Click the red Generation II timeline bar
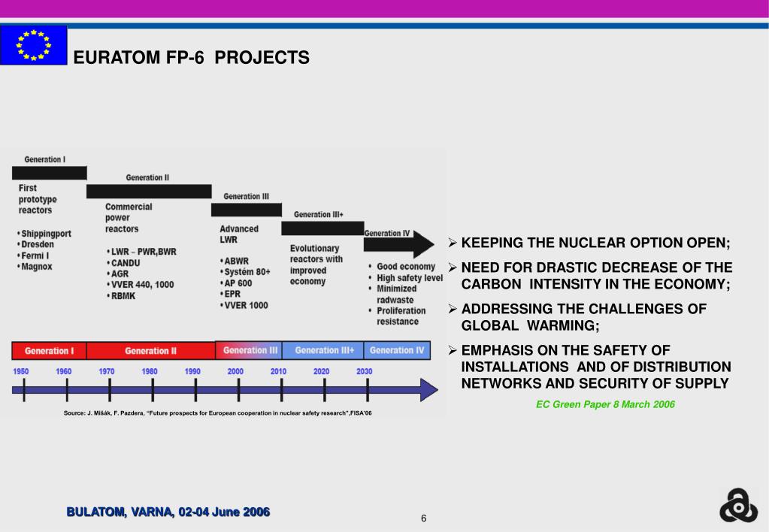 (x=150, y=351)
